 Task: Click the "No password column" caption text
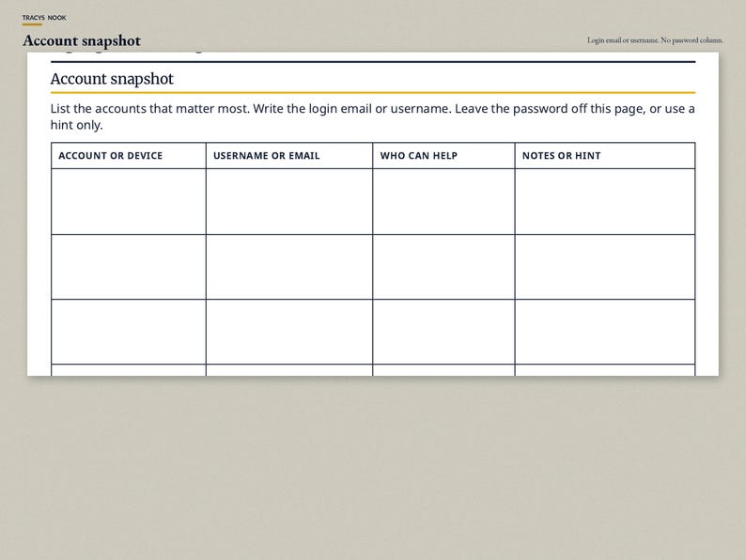coord(692,40)
